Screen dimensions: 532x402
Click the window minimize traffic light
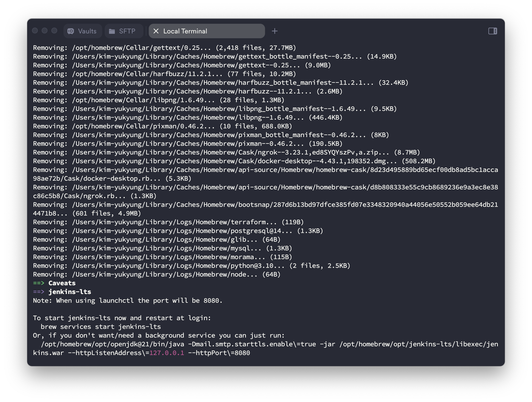[45, 31]
